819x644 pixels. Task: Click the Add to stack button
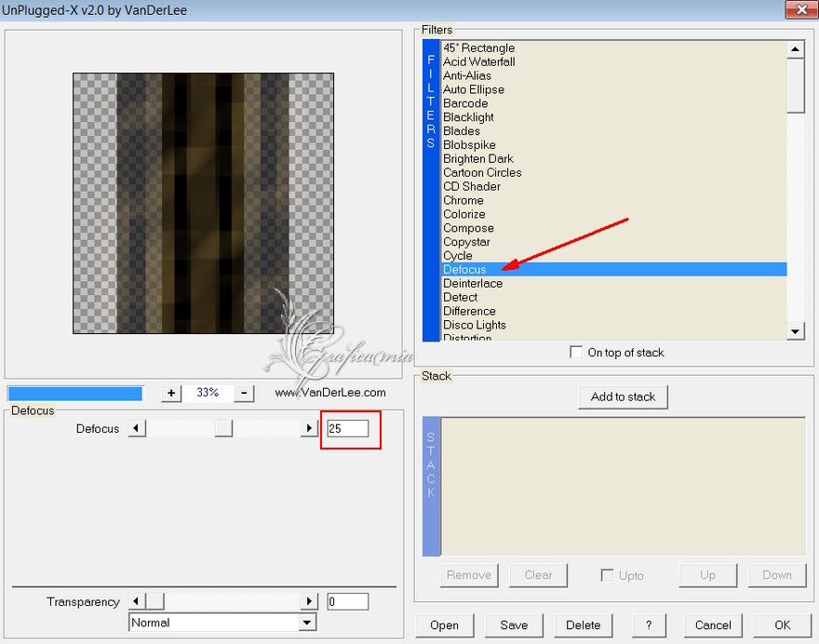[x=623, y=397]
